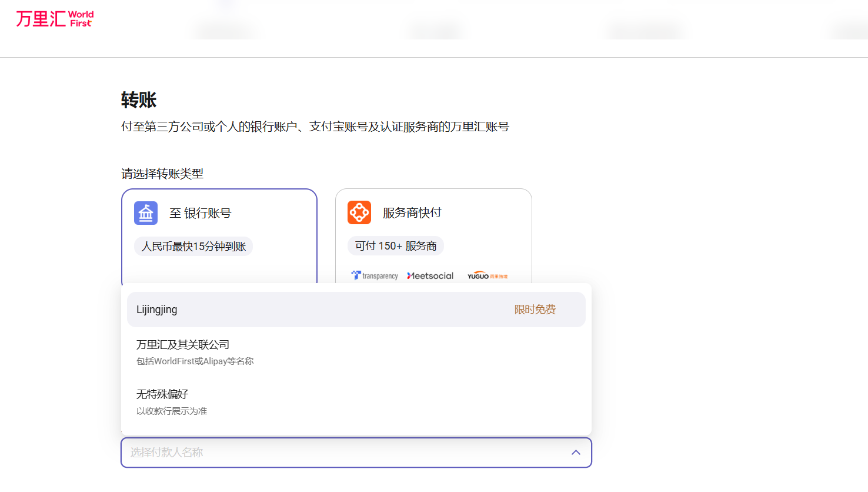The height and width of the screenshot is (492, 868).
Task: Click the orange 服务商快付 icon
Action: (x=359, y=212)
